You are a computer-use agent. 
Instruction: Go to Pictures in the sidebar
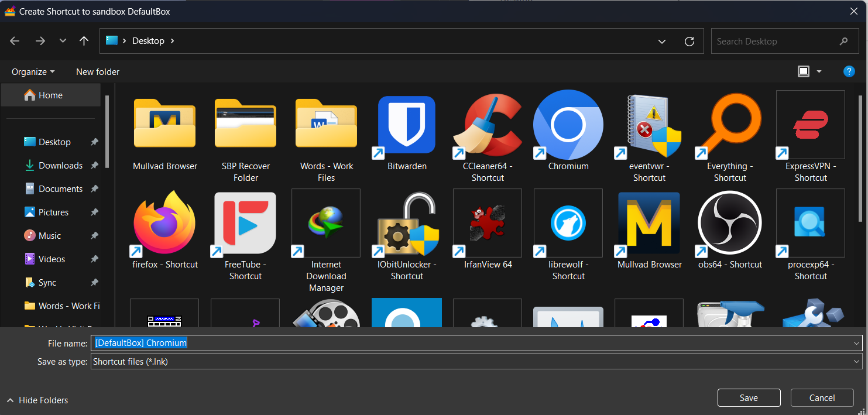pyautogui.click(x=53, y=212)
